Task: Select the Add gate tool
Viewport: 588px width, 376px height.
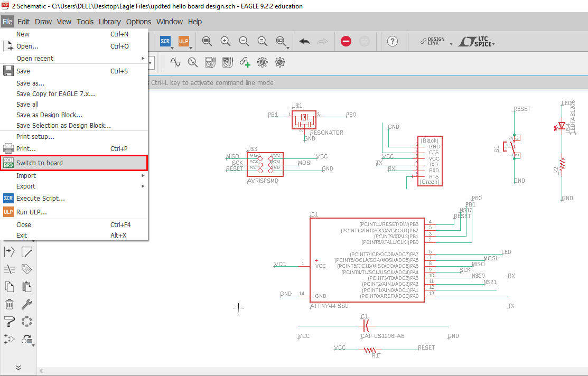Action: click(x=10, y=339)
